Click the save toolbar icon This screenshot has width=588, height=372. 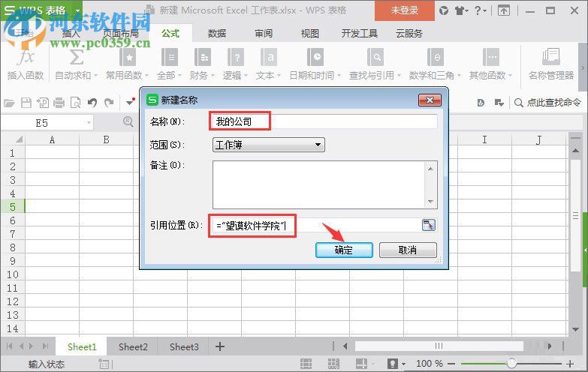(x=26, y=103)
